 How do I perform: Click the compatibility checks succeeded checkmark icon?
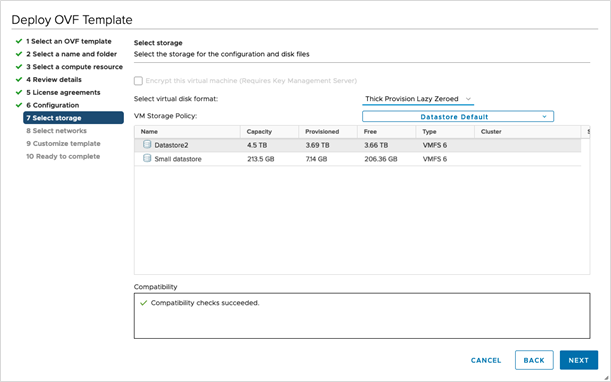[x=143, y=303]
